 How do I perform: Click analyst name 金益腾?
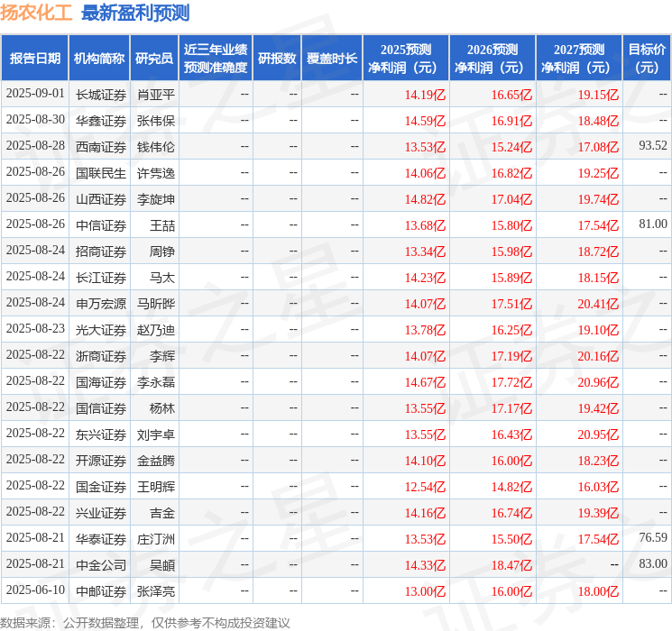[156, 461]
